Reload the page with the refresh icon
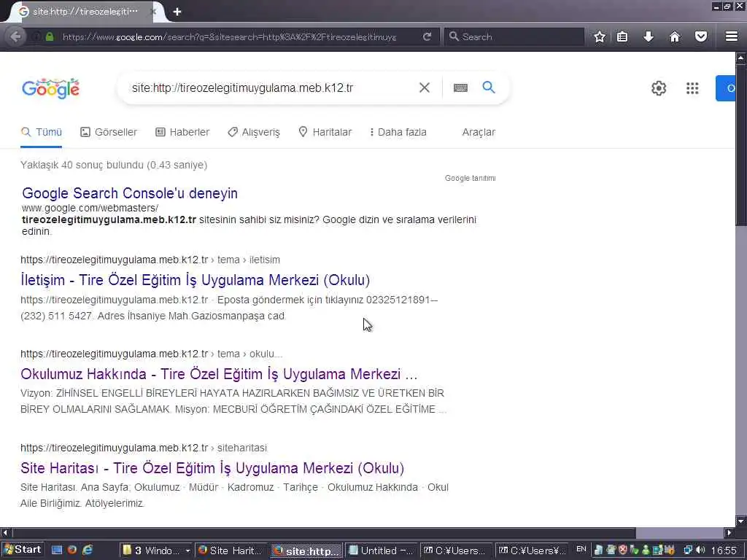This screenshot has width=747, height=560. pyautogui.click(x=427, y=36)
